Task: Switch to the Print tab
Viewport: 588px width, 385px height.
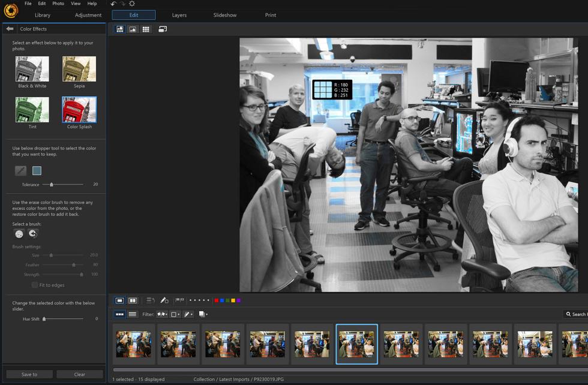Action: tap(271, 15)
